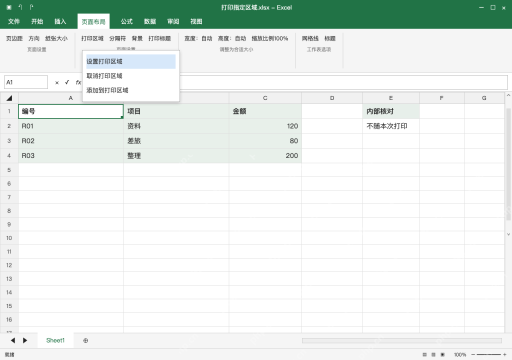Click the horizontal scrollbar at the bottom
This screenshot has width=512, height=360.
(402, 340)
